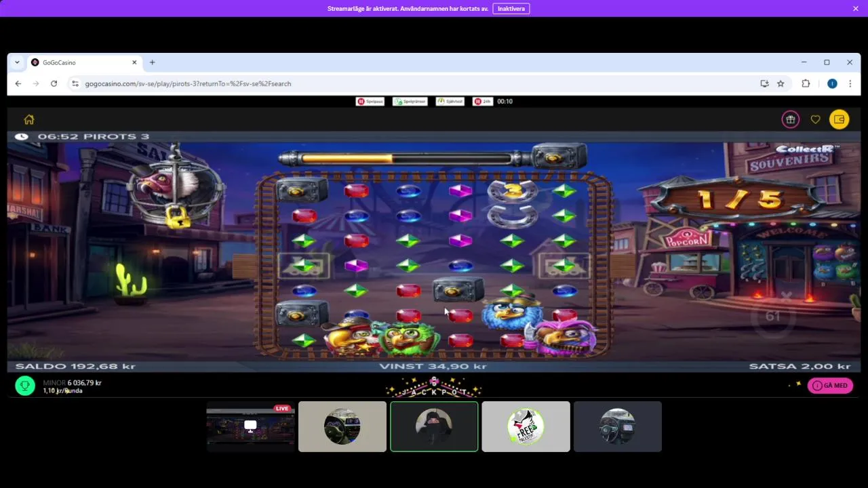868x488 pixels.
Task: Click the 00:10 session timer
Action: [505, 102]
